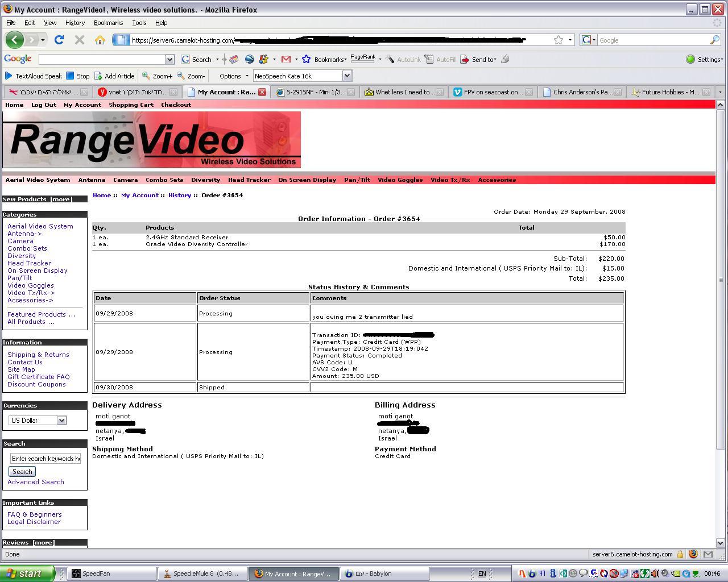Close the My Account tab
The height and width of the screenshot is (582, 728).
pos(262,92)
